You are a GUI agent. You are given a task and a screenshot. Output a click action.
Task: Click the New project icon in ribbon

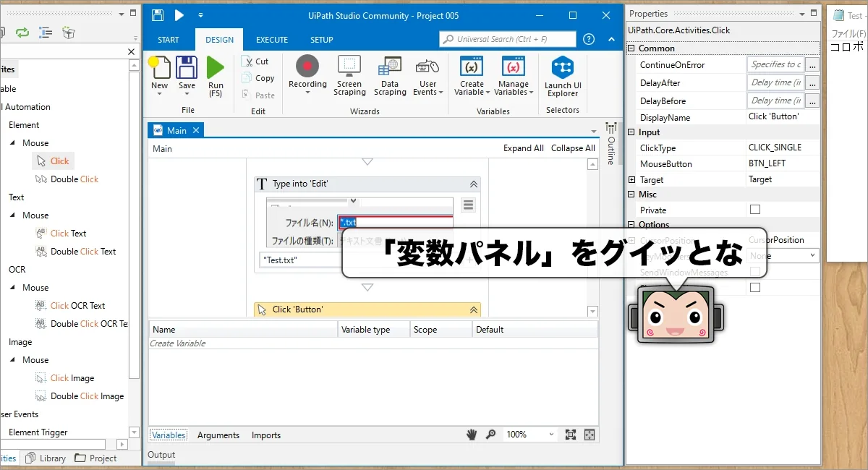pos(159,67)
